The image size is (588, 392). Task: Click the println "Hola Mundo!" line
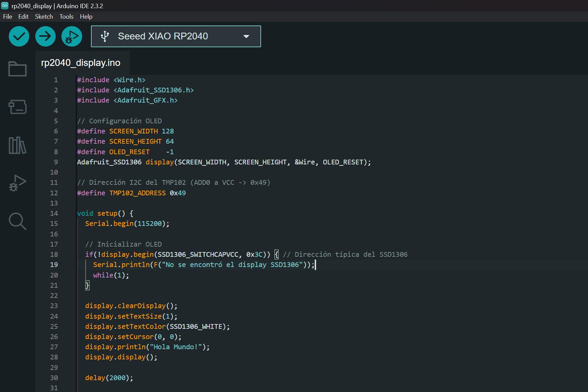click(x=147, y=347)
